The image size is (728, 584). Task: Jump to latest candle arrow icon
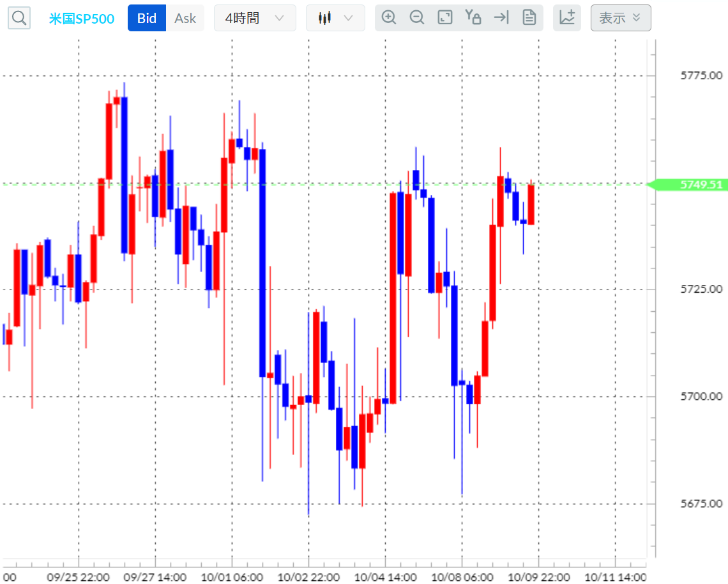(501, 18)
